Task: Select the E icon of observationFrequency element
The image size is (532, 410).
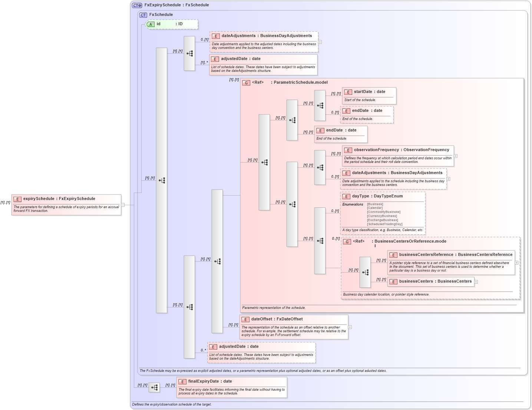Action: (x=348, y=150)
